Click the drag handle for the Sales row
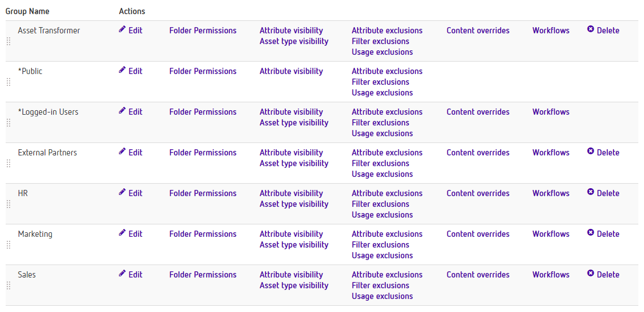This screenshot has height=312, width=644. tap(8, 285)
